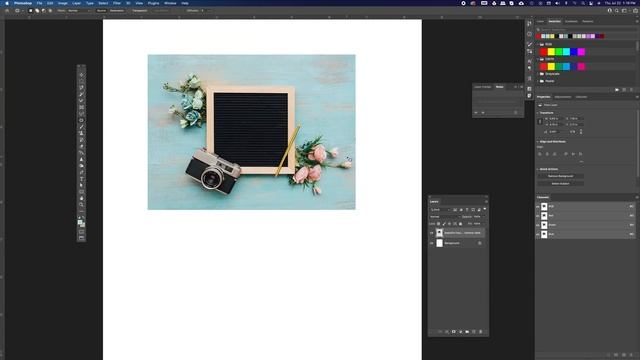Click Create new swatch group folder icon
This screenshot has height=360, width=640.
[x=617, y=90]
